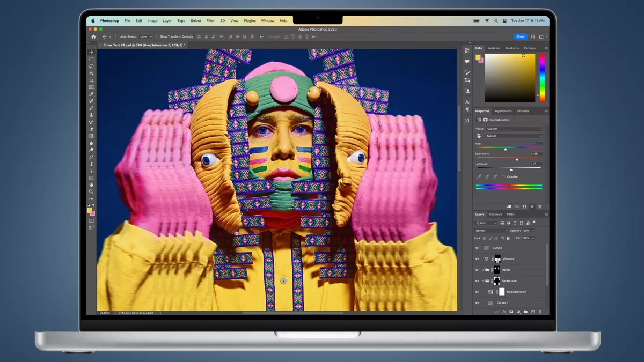Pick the Brush tool

91,108
